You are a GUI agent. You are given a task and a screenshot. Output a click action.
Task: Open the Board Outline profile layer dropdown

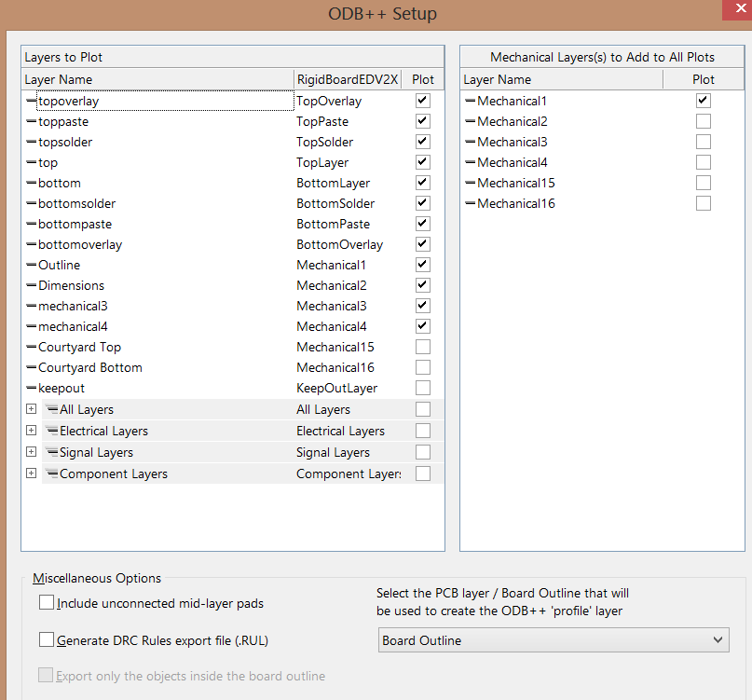pos(554,640)
